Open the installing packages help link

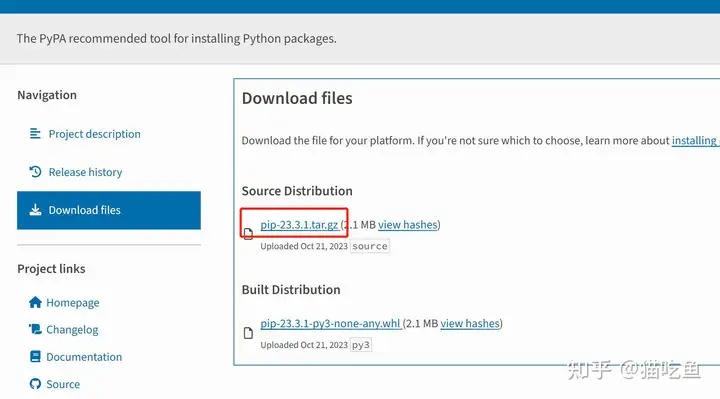[x=696, y=140]
